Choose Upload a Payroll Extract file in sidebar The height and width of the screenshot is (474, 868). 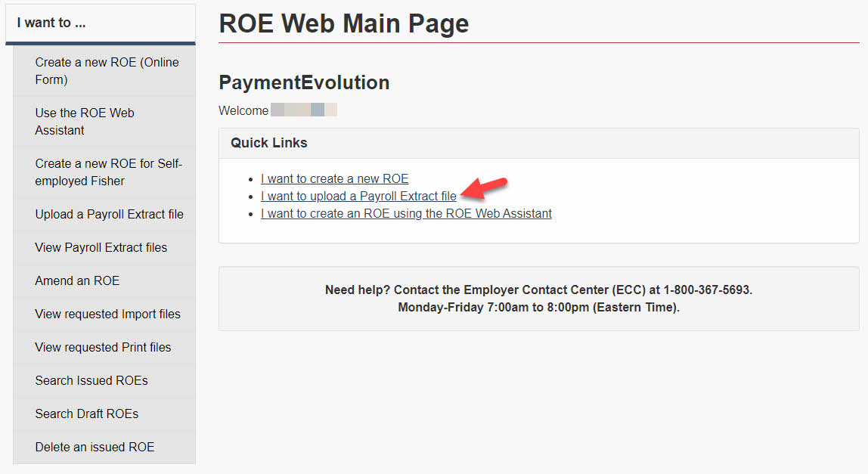(x=109, y=215)
